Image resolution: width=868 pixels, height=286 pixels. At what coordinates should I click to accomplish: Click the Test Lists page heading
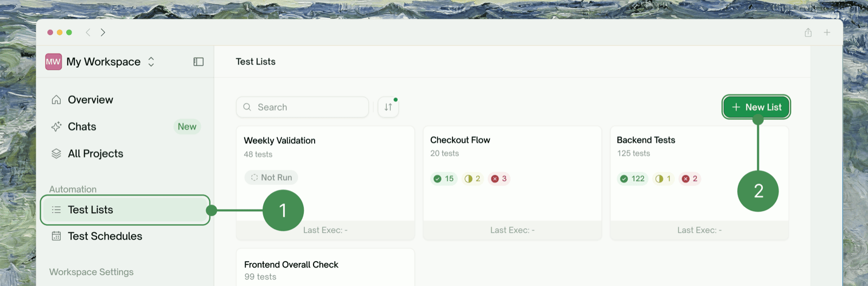pos(256,62)
